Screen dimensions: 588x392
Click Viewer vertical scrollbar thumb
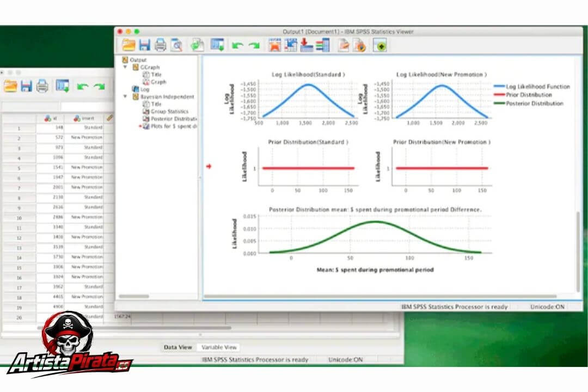578,252
